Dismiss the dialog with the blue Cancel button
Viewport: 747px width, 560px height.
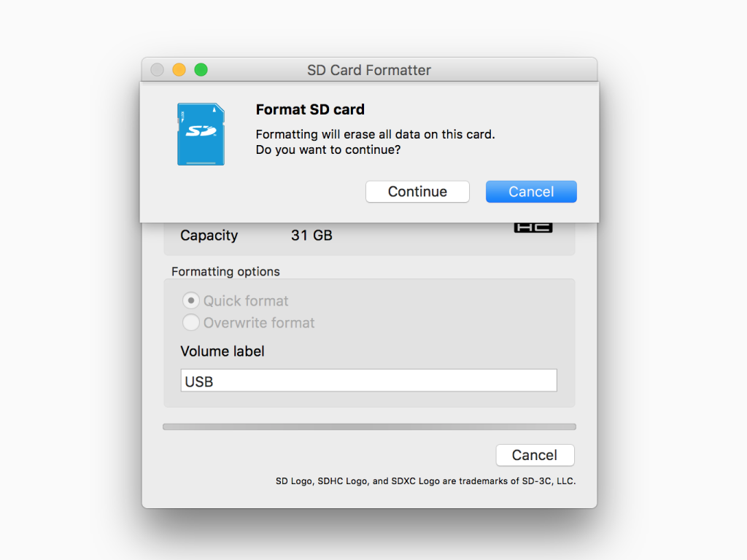[531, 192]
